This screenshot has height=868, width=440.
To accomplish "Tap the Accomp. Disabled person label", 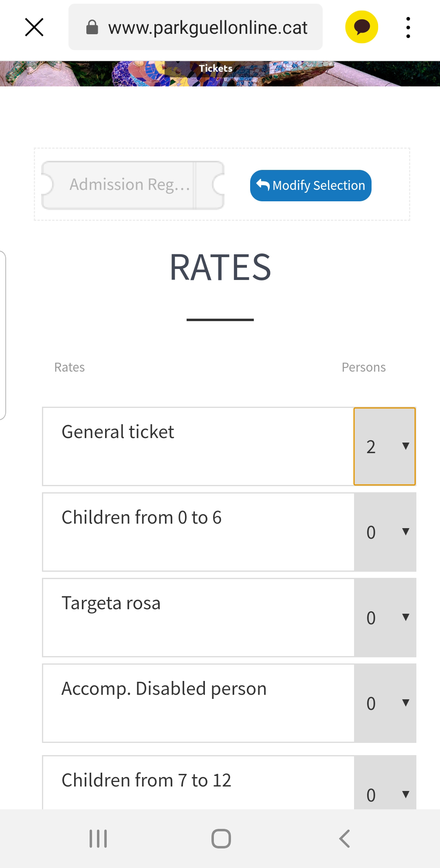I will pyautogui.click(x=164, y=689).
